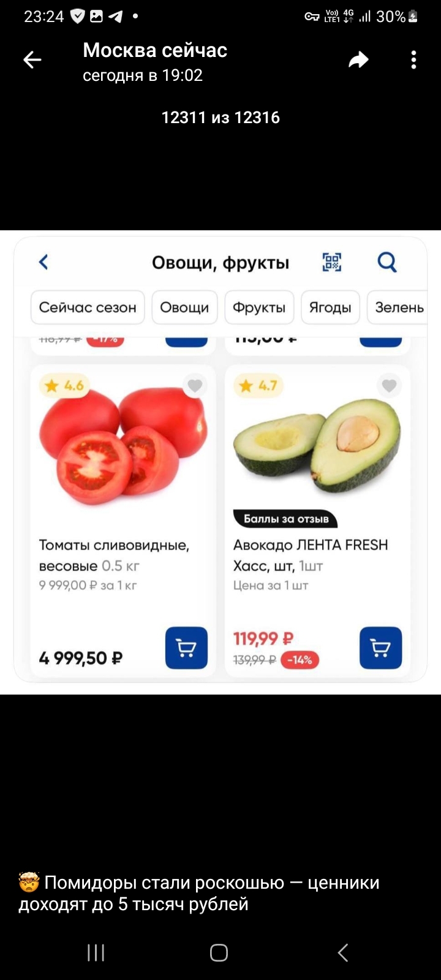
Task: Open the Ягоды category tab
Action: [x=330, y=307]
